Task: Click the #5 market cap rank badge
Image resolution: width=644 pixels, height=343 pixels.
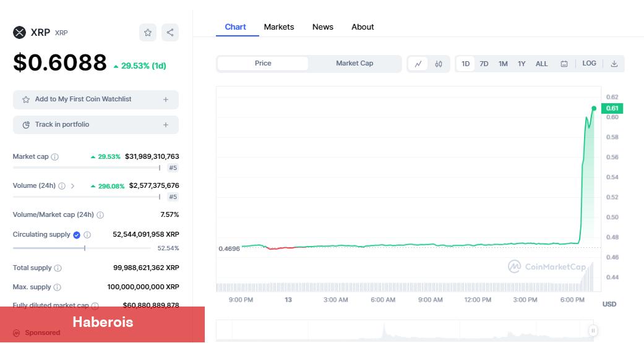Action: [x=173, y=168]
